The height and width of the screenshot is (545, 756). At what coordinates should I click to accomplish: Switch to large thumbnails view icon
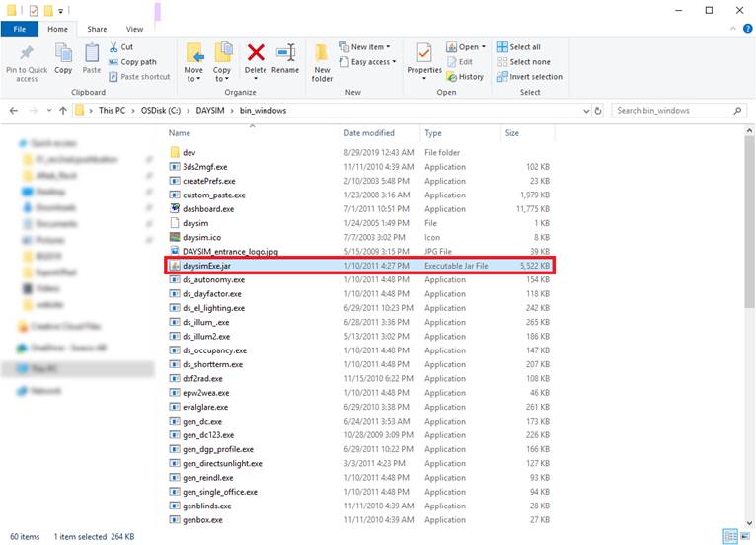coord(745,536)
